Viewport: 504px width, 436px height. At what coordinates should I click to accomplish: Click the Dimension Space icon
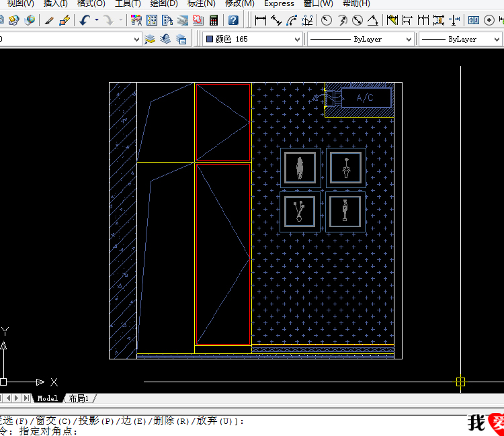439,20
